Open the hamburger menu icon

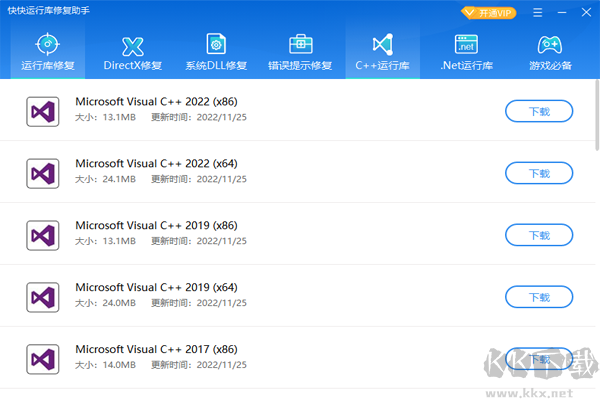[x=538, y=13]
